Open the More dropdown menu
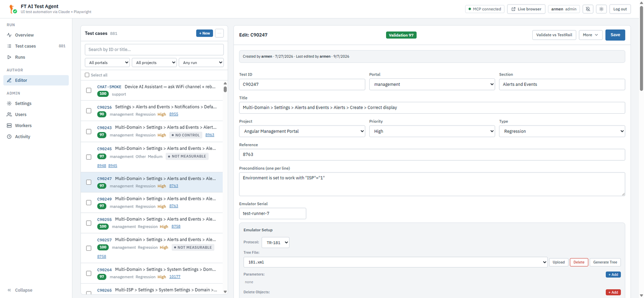The image size is (644, 298). [591, 35]
